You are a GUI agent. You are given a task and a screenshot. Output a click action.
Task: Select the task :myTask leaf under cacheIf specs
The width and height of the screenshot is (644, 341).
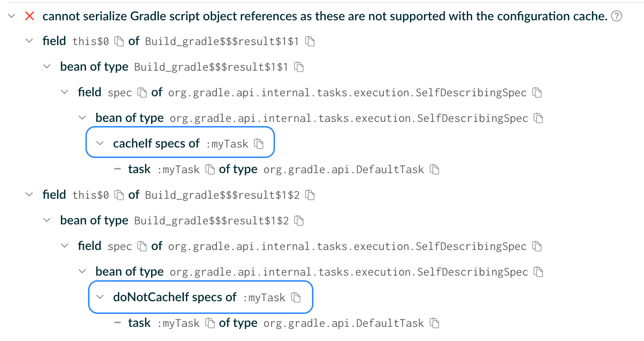139,169
